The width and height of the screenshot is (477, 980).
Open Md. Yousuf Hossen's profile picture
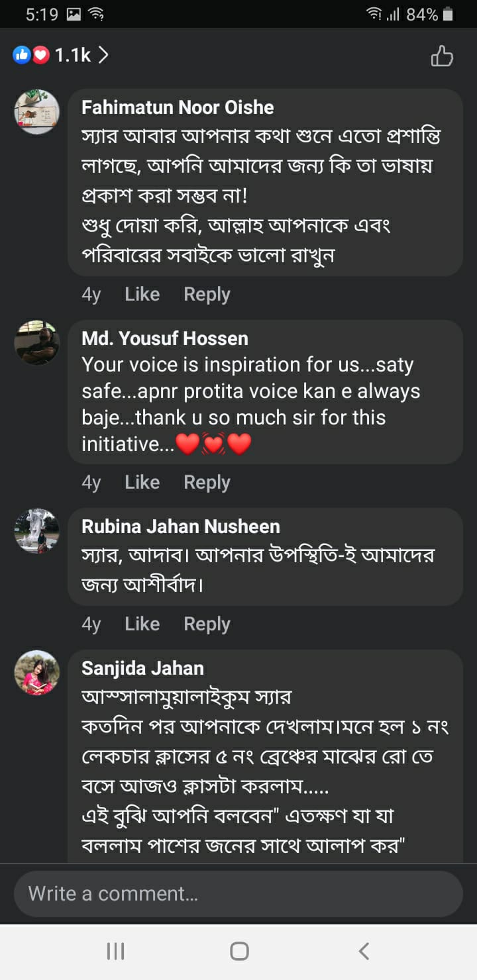pos(37,342)
